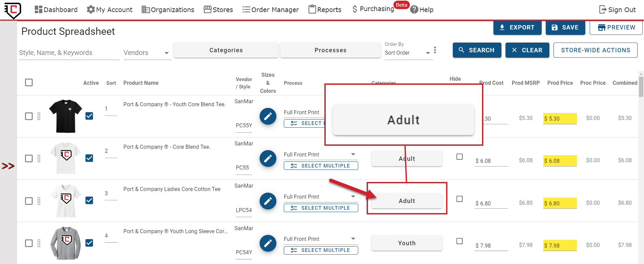Viewport: 644px width, 264px height.
Task: Edit sizes and colors for LPC54
Action: point(268,201)
